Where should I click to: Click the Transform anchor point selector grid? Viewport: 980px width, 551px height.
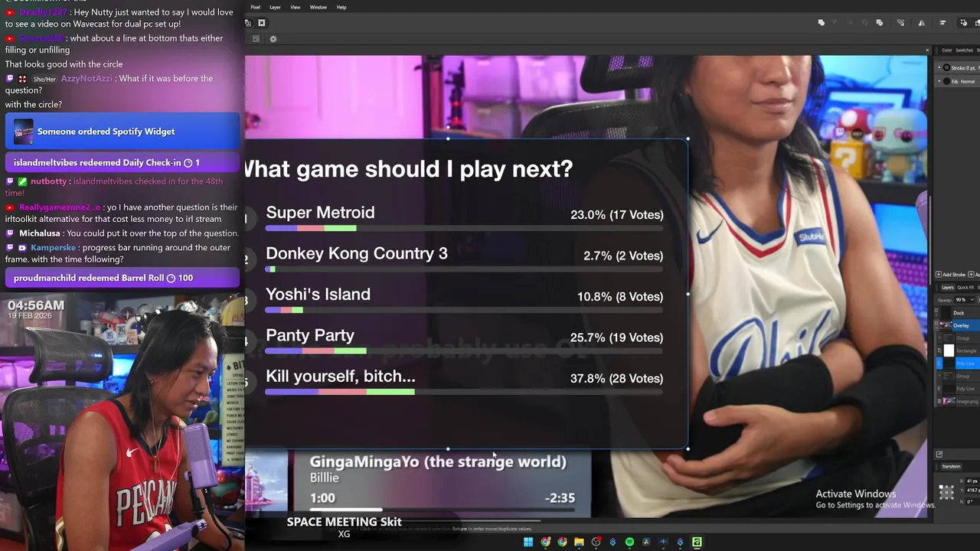point(946,493)
